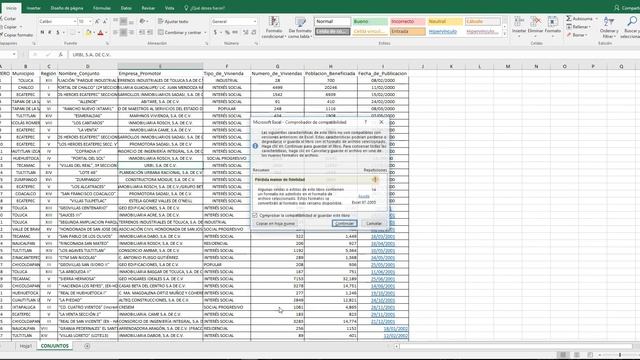Switch to the Diseño de página tab
This screenshot has width=640, height=360.
point(67,8)
